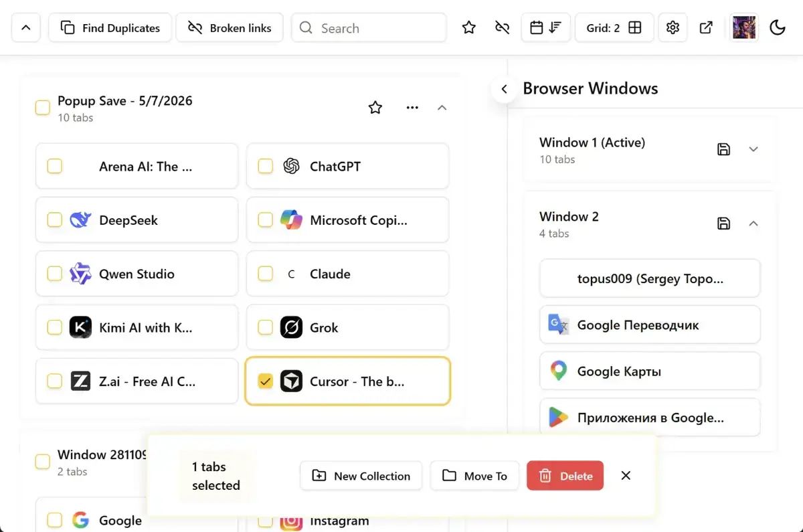The width and height of the screenshot is (803, 532).
Task: Open in new window external-link icon
Action: click(x=706, y=28)
